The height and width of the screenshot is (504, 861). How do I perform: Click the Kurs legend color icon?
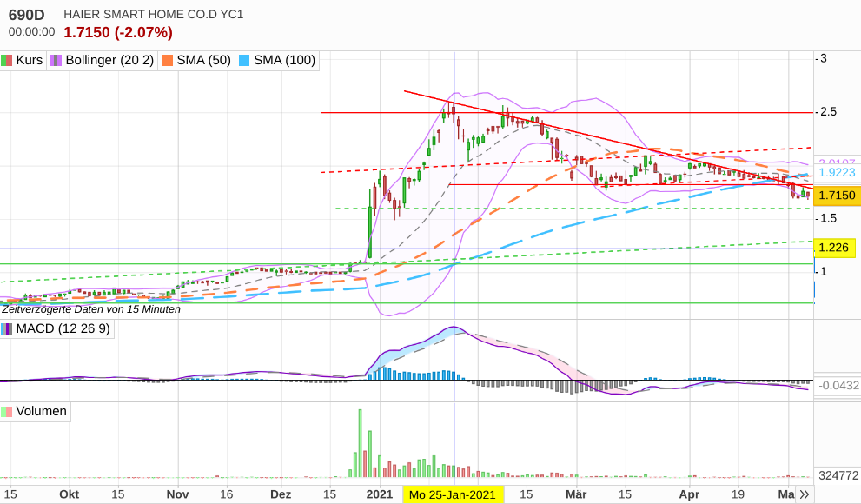click(7, 60)
